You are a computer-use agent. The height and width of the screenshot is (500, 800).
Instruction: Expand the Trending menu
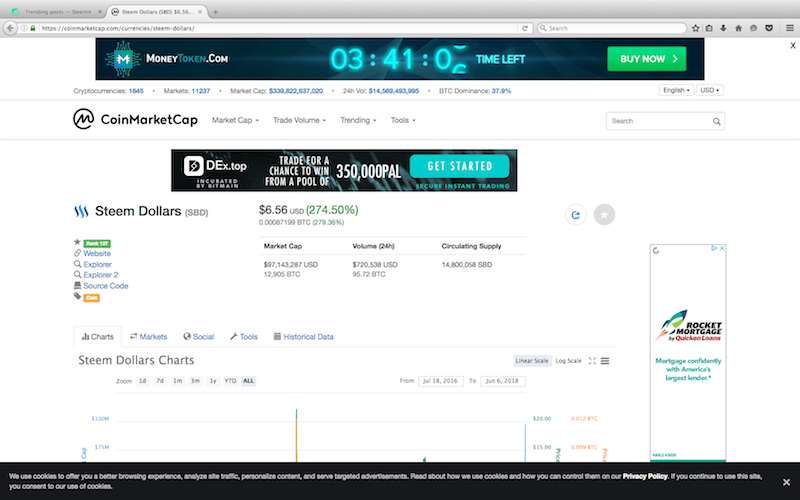pos(358,120)
